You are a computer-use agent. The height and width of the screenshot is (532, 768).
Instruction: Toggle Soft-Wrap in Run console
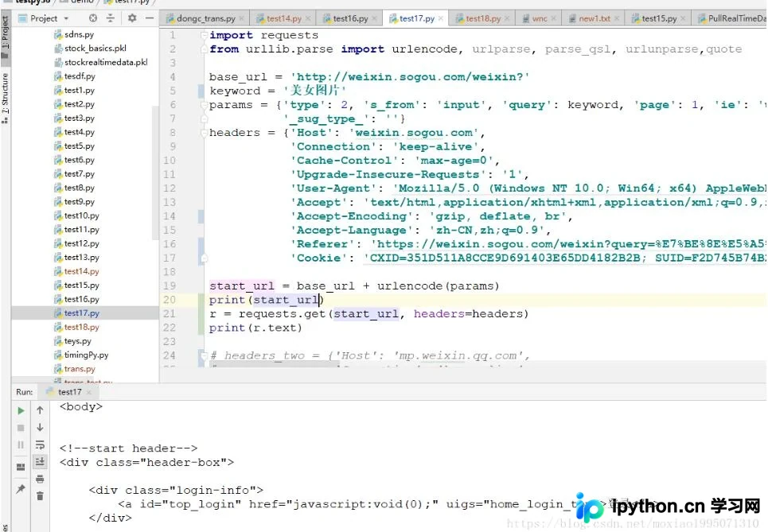click(40, 445)
